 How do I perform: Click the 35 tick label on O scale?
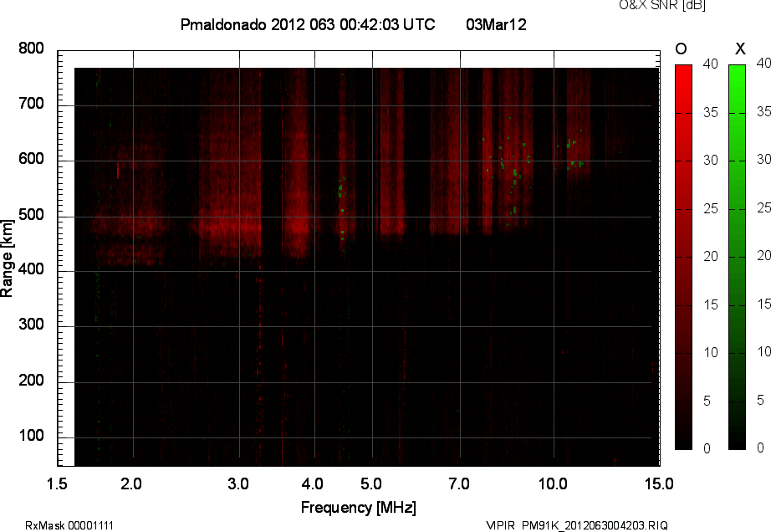point(711,113)
